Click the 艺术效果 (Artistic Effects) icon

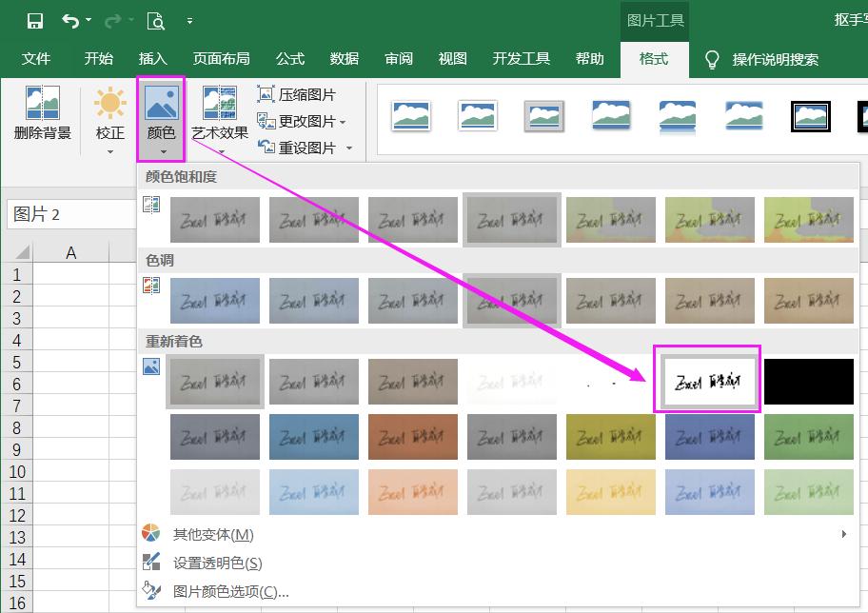[220, 102]
